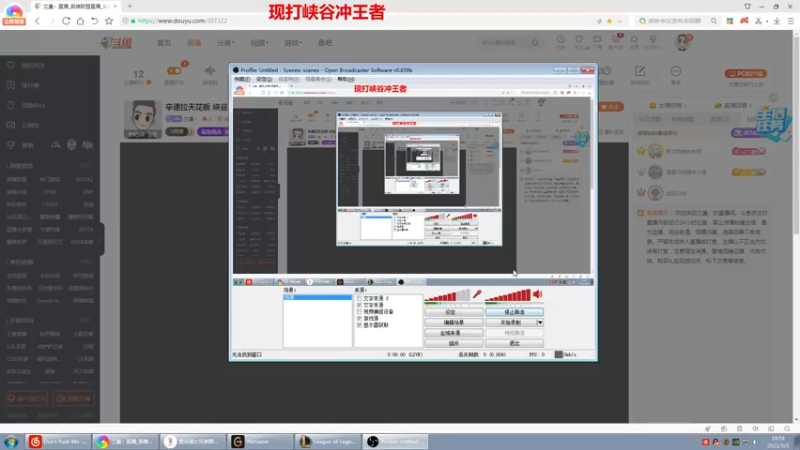Toggle the 文字来源 source checkbox
Screen dimensions: 800x450
point(359,305)
